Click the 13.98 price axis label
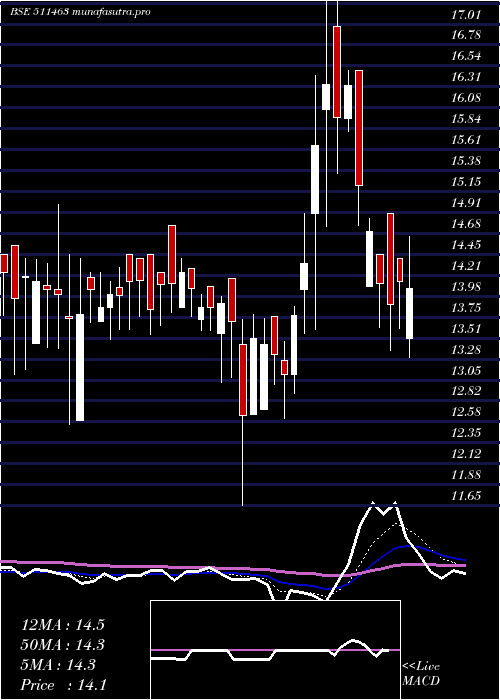Screen dimensions: 500x700 click(466, 287)
